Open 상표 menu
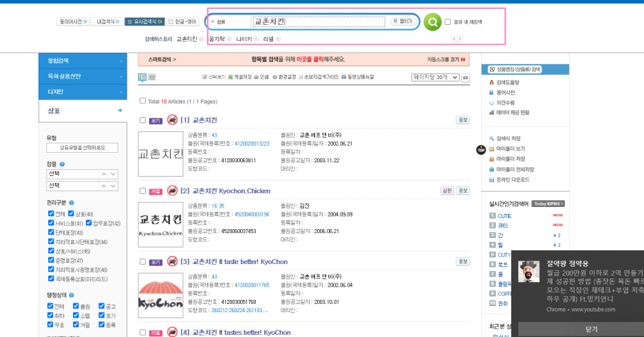The width and height of the screenshot is (644, 337). (x=83, y=111)
